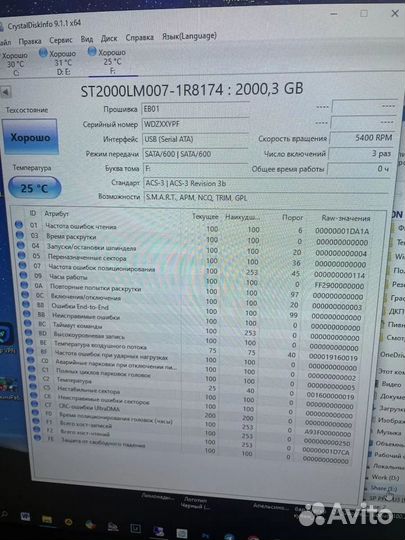Click the Серийный номер field

195,124
